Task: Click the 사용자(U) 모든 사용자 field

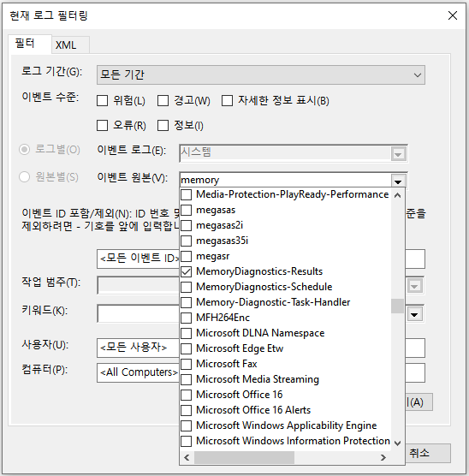Action: coord(139,348)
